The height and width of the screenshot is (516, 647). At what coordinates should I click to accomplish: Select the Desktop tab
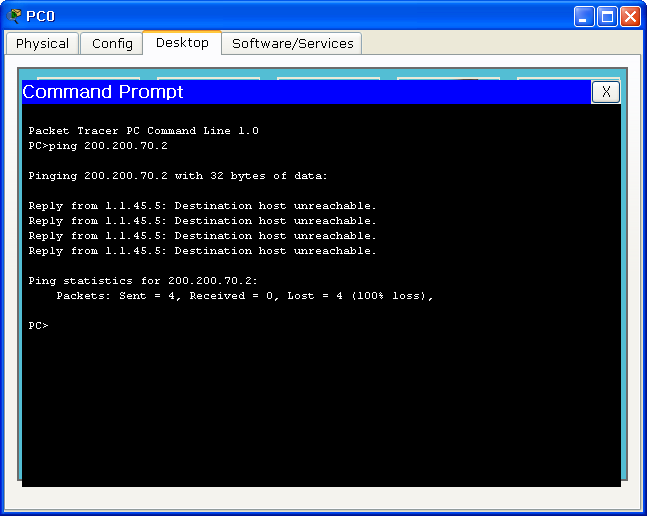[182, 42]
